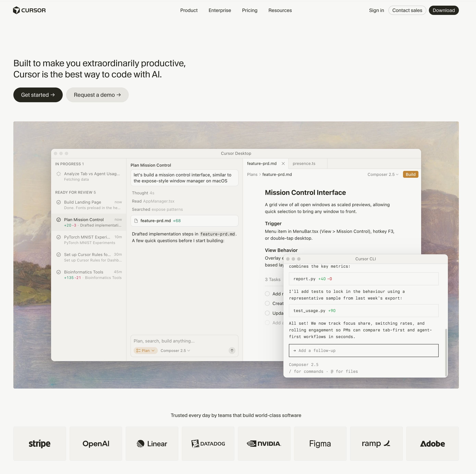Viewport: 476px width, 474px height.
Task: Click 'Read AppManager.tsx' step
Action: (153, 201)
